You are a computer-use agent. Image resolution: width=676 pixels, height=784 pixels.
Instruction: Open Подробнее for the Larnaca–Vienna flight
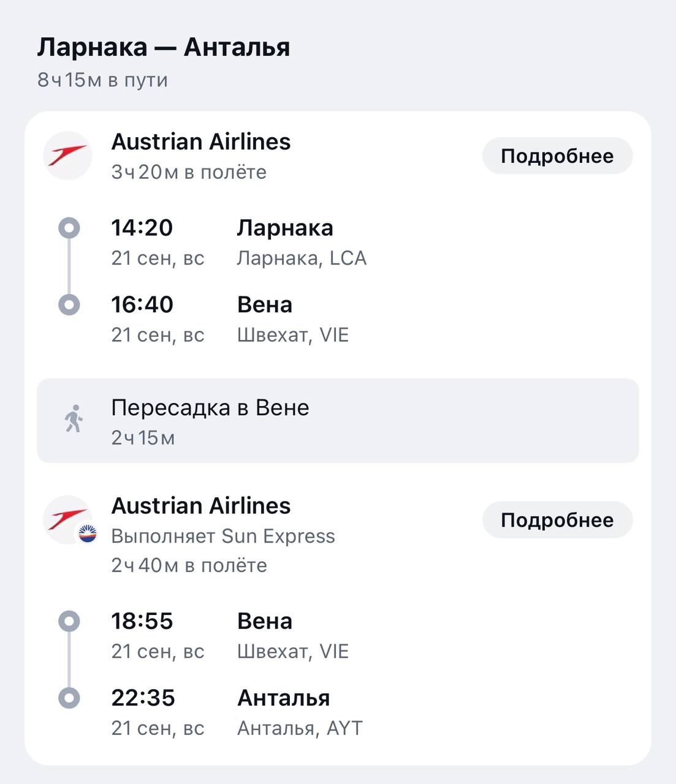click(x=557, y=156)
